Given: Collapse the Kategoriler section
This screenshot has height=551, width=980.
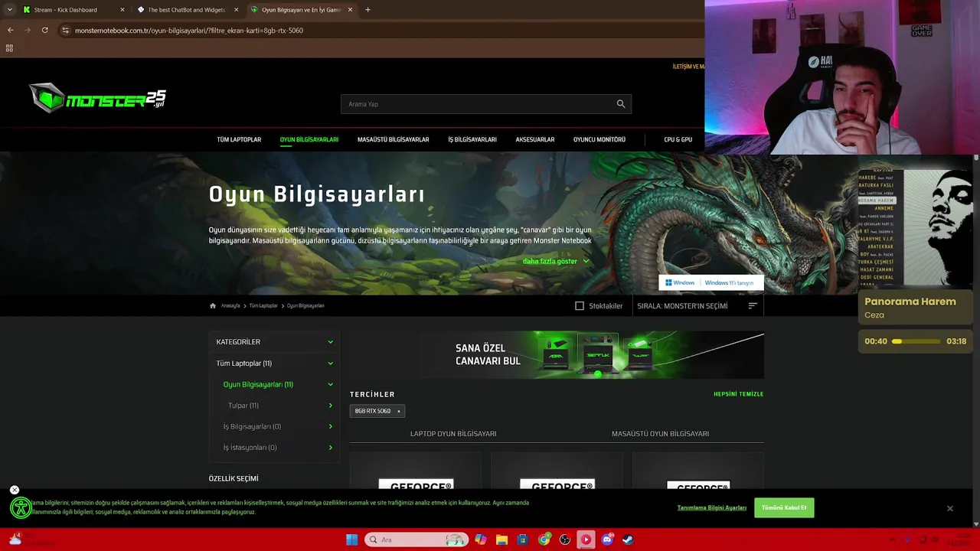Looking at the screenshot, I should coord(331,342).
